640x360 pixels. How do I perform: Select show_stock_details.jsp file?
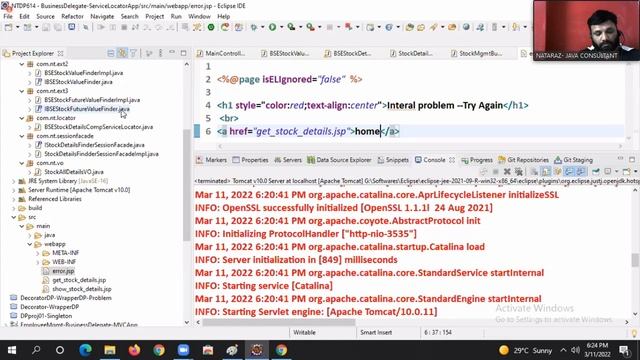[x=81, y=289]
